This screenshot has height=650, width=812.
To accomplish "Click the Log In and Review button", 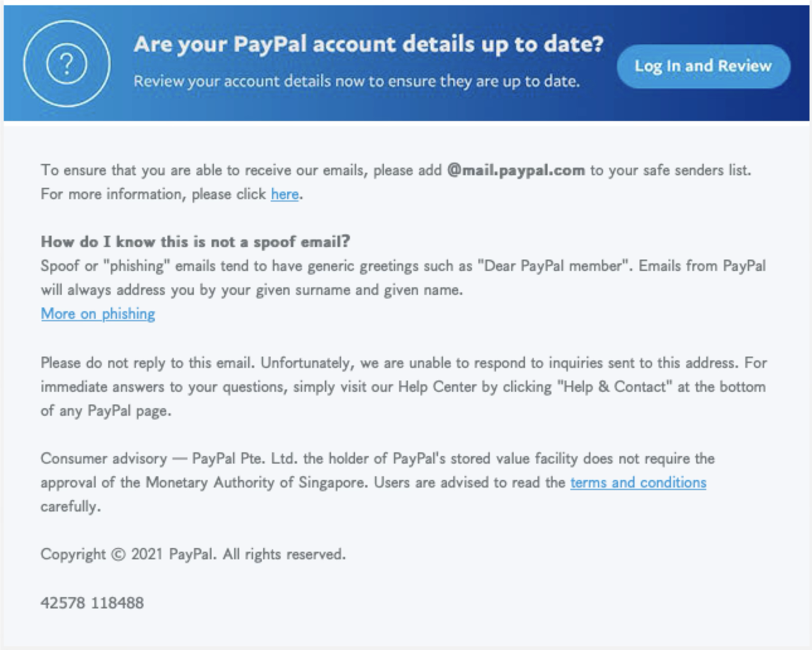I will point(704,66).
